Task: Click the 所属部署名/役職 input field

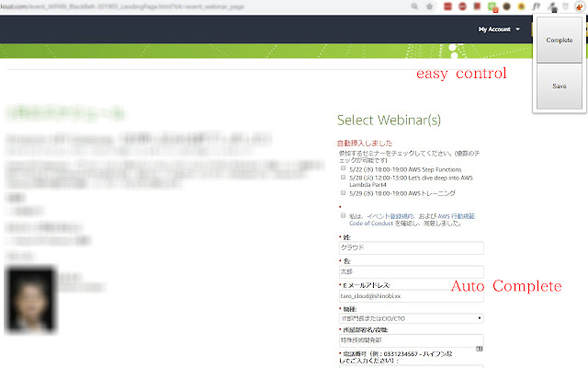Action: pos(411,340)
